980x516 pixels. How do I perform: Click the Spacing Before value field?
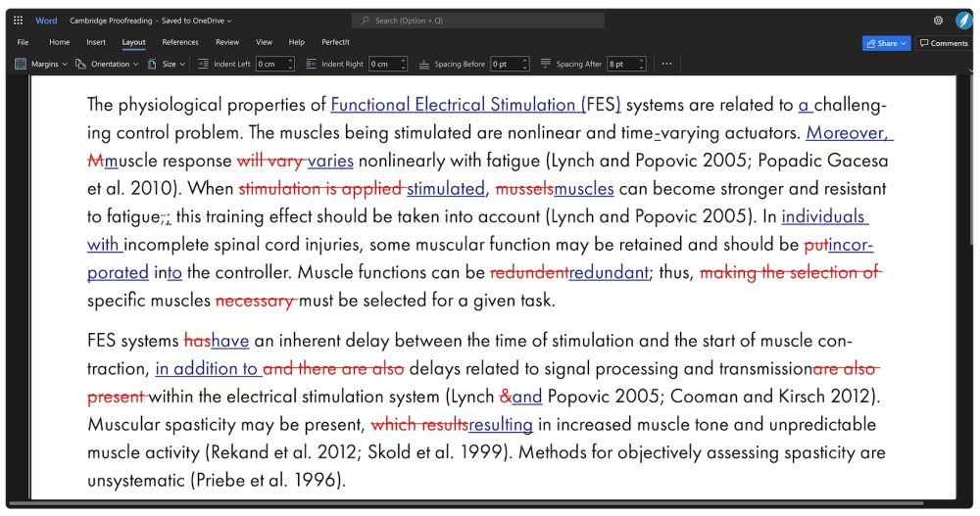(505, 64)
